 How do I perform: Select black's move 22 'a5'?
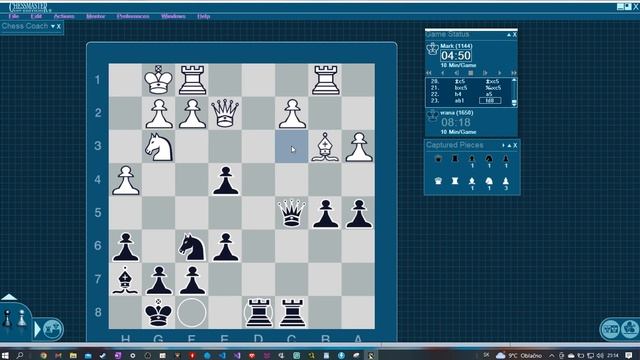click(x=489, y=94)
